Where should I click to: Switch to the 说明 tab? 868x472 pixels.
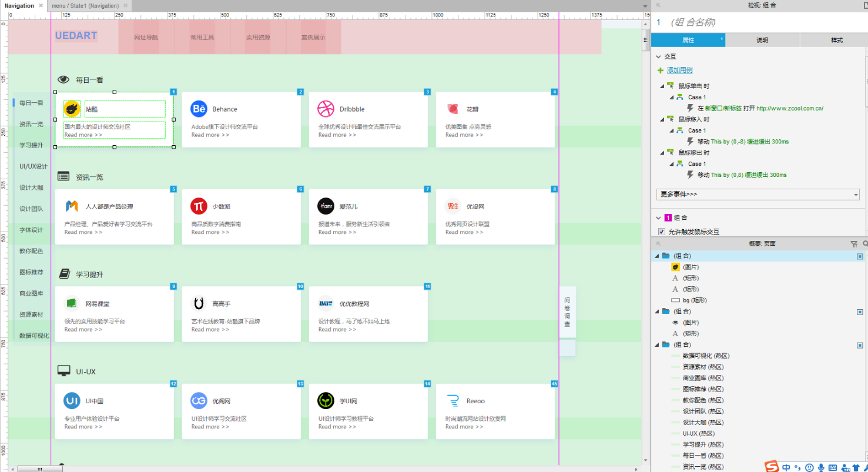point(762,40)
